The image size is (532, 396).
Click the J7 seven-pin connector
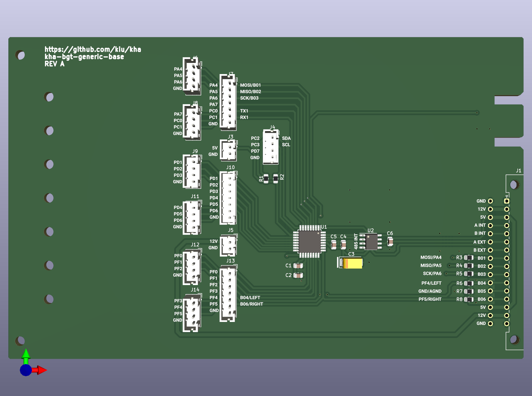click(x=228, y=102)
